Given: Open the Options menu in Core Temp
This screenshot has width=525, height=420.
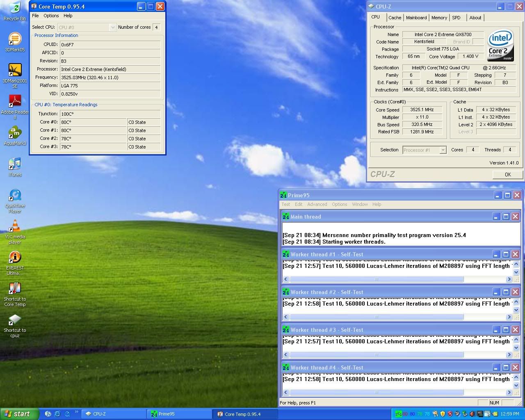Looking at the screenshot, I should [x=51, y=16].
